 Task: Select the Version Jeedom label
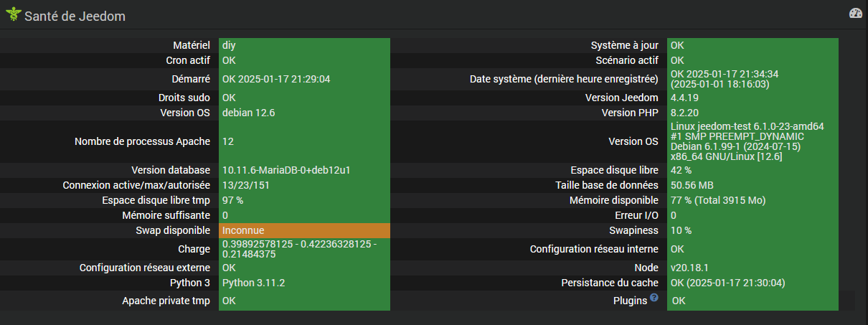(x=622, y=98)
